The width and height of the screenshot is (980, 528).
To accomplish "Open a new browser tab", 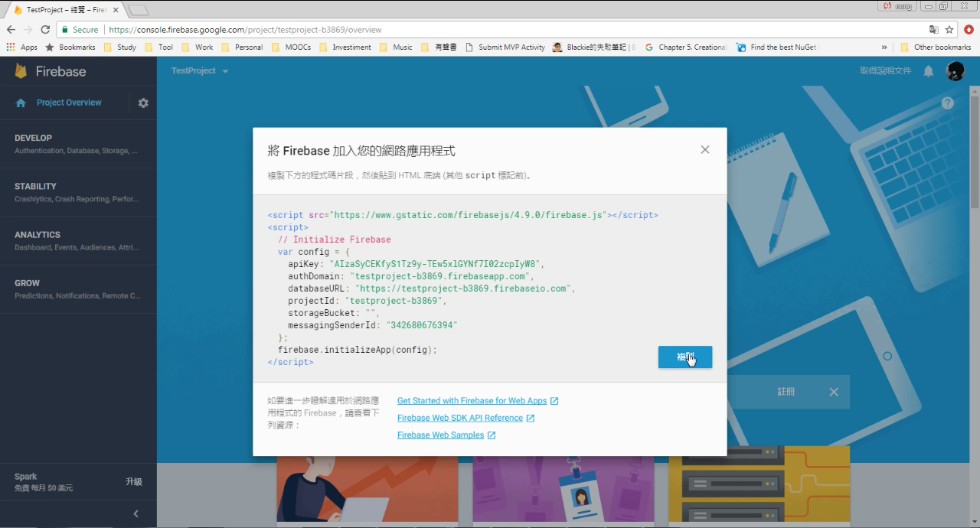I will (x=139, y=10).
